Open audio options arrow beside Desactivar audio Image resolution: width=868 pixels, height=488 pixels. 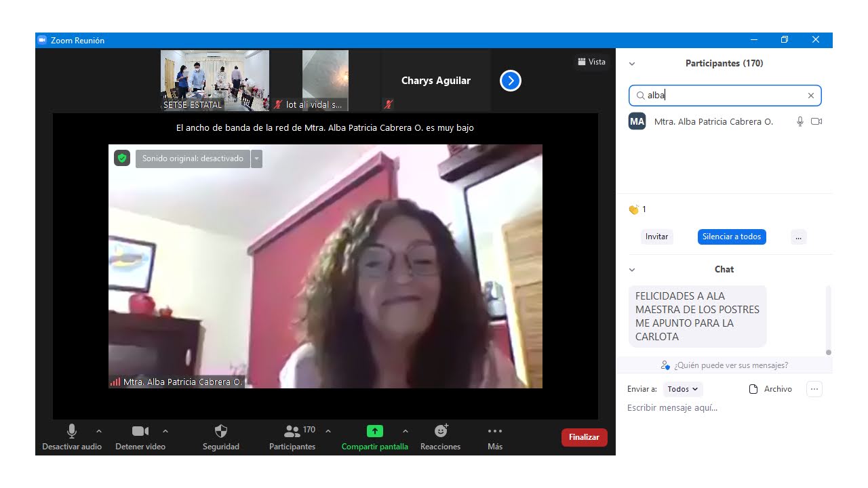(x=99, y=431)
